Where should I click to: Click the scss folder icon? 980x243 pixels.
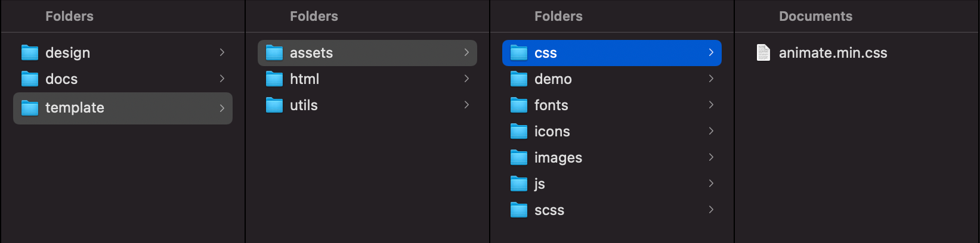pyautogui.click(x=519, y=210)
